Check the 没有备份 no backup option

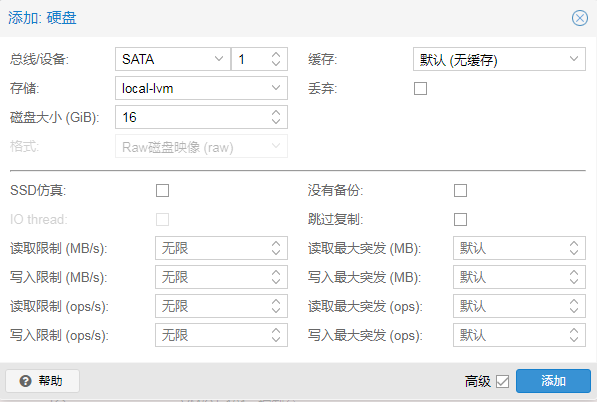(460, 190)
